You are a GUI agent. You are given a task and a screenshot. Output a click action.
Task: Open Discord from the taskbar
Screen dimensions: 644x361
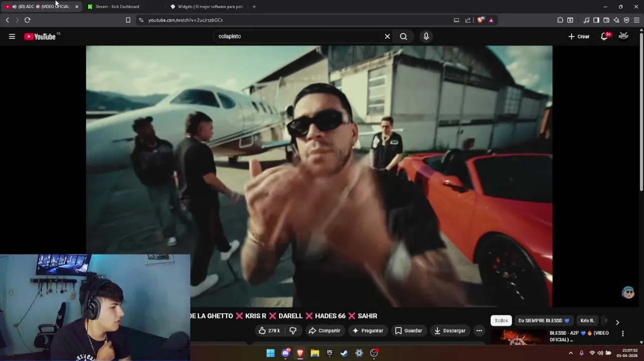[286, 353]
